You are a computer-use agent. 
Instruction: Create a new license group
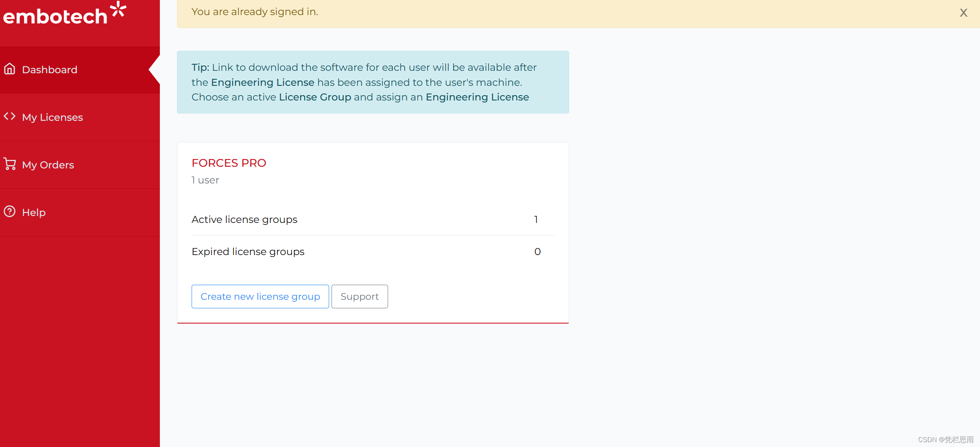(260, 297)
